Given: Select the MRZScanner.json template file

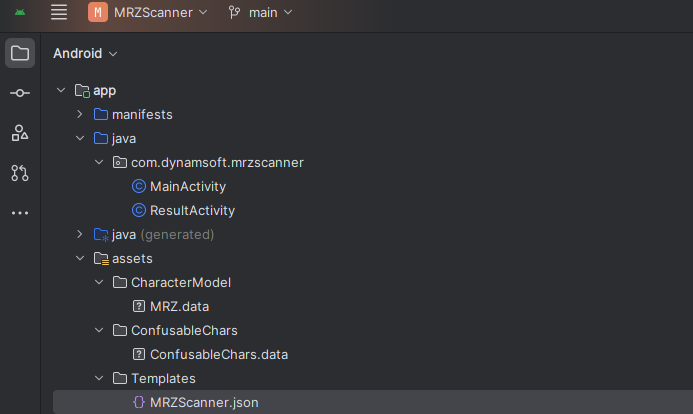Looking at the screenshot, I should pyautogui.click(x=203, y=402).
